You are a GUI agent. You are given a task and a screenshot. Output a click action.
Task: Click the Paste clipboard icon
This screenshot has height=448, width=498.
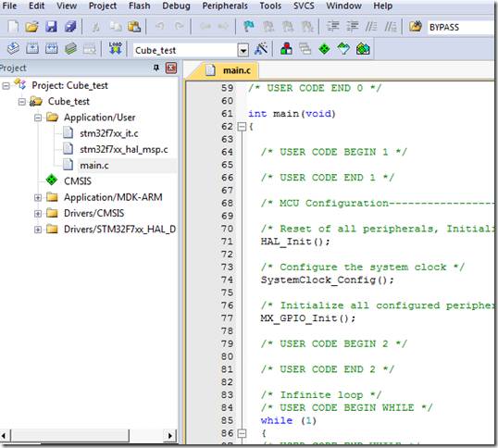pos(134,27)
